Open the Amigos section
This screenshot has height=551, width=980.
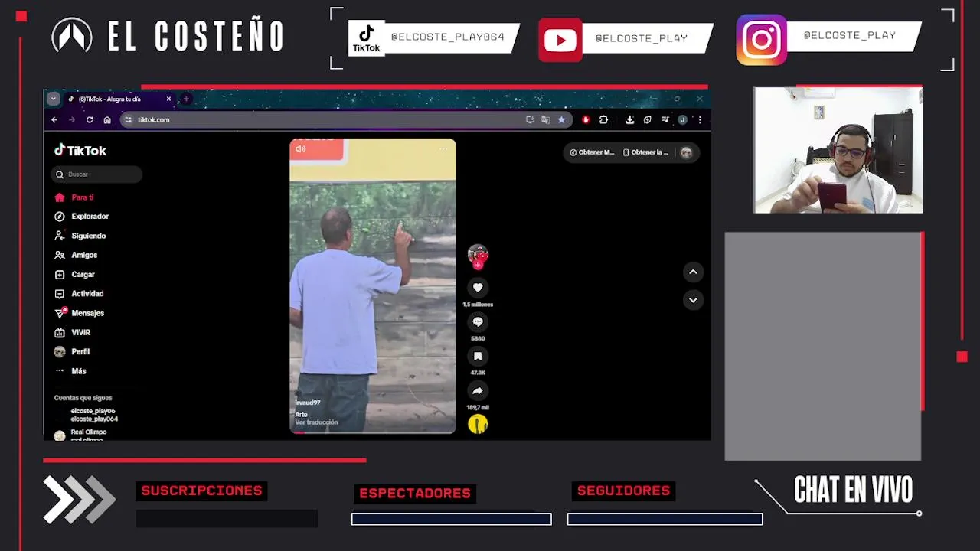pyautogui.click(x=76, y=255)
